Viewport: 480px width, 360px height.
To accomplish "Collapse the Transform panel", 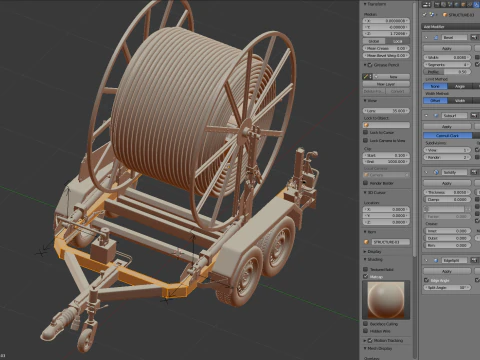I will (365, 4).
